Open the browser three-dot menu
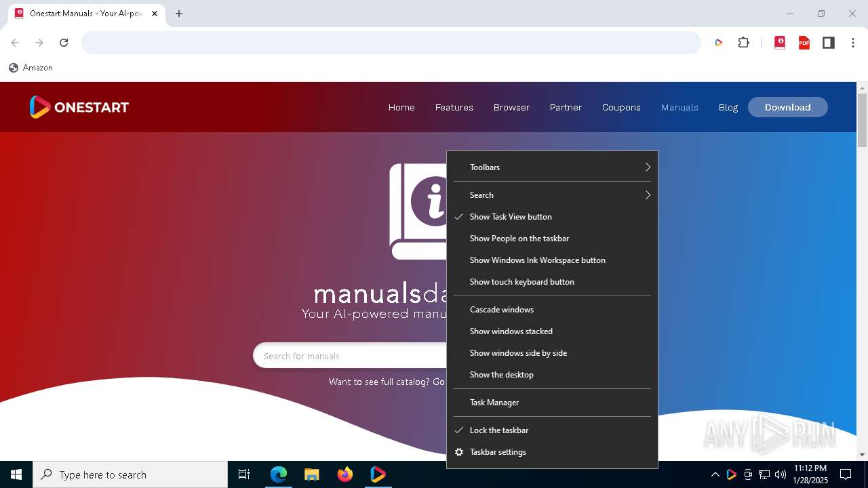The width and height of the screenshot is (868, 488). [852, 43]
